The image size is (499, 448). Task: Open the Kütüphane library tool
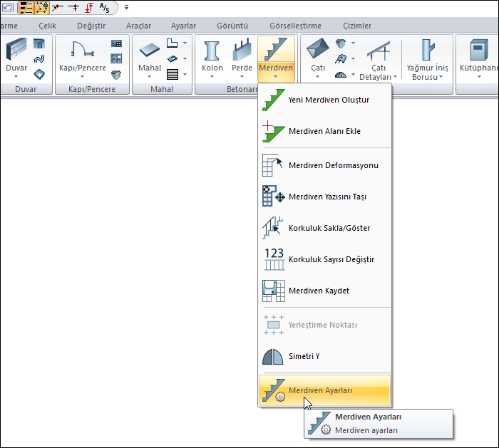[478, 50]
